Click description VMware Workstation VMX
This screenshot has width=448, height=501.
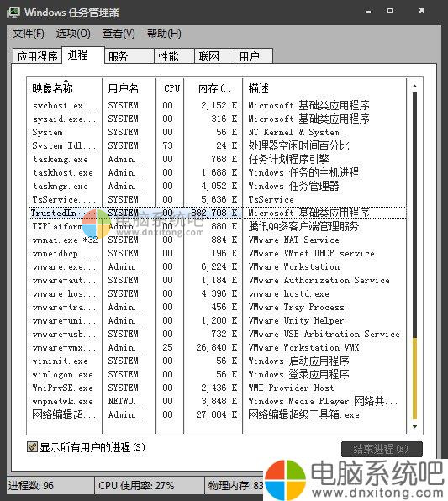(304, 347)
